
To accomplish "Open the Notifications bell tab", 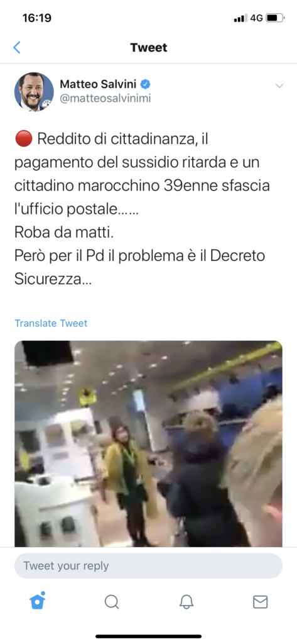I will (x=186, y=602).
